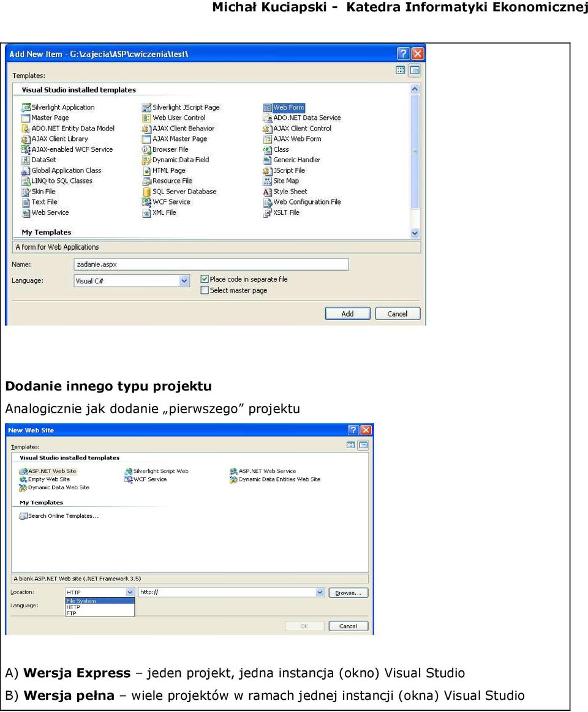Open the Visual C# language dropdown
The width and height of the screenshot is (588, 712).
point(184,280)
